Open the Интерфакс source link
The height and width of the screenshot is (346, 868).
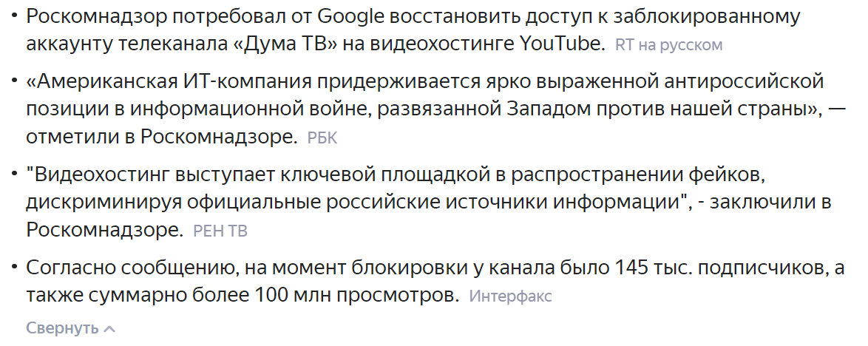pos(510,296)
